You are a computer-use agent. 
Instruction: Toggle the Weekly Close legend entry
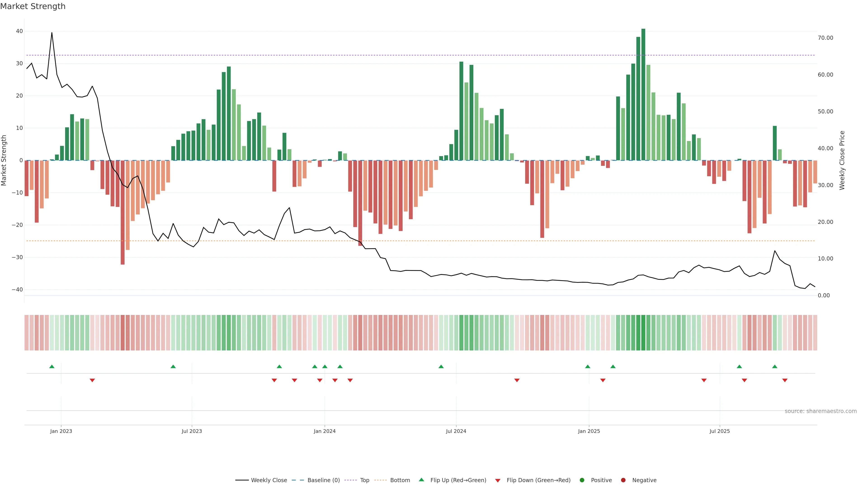pyautogui.click(x=261, y=480)
